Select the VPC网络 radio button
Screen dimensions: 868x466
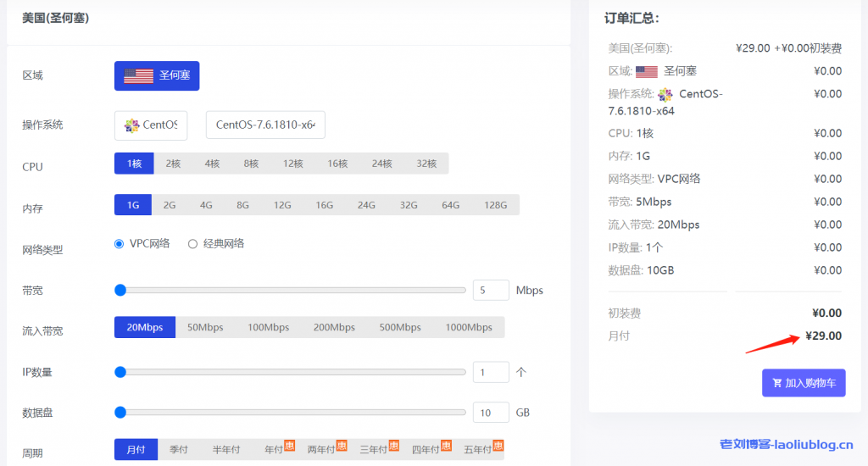click(x=120, y=244)
